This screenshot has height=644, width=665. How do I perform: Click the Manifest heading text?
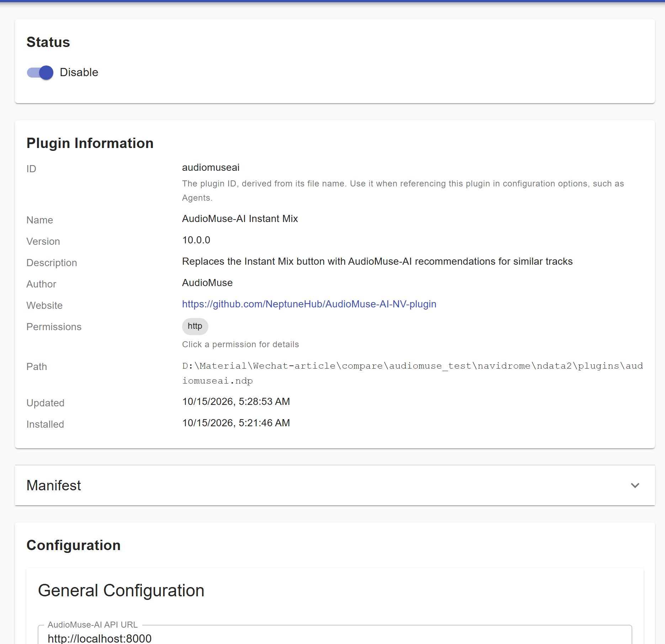point(54,486)
